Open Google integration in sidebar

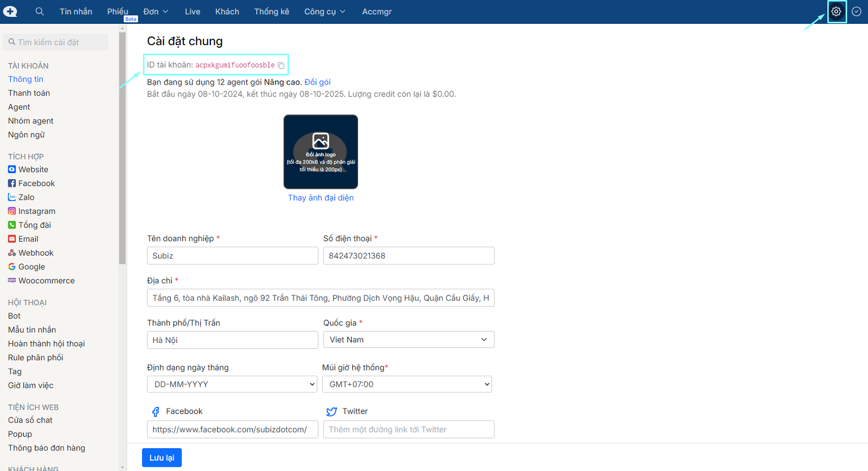[x=31, y=267]
